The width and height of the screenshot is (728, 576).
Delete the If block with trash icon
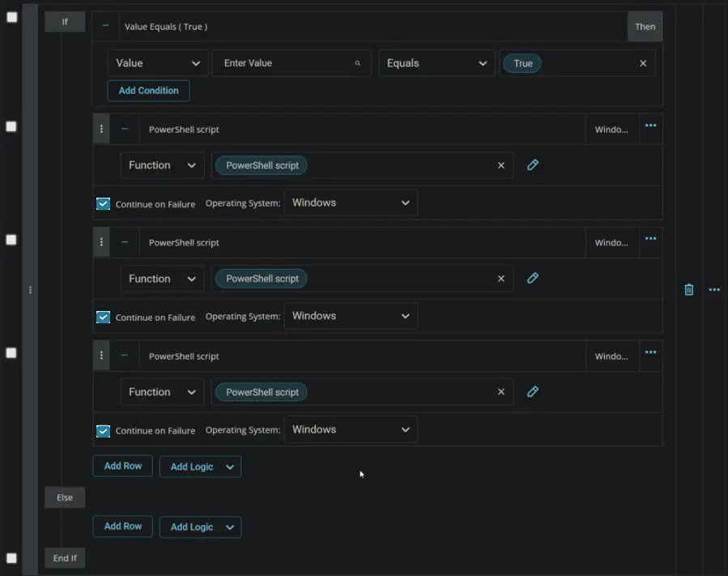[x=689, y=289]
